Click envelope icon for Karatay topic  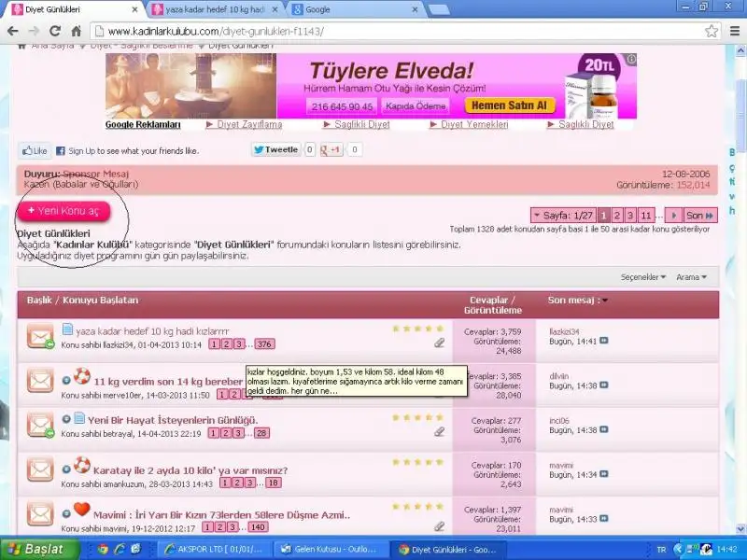tap(40, 469)
